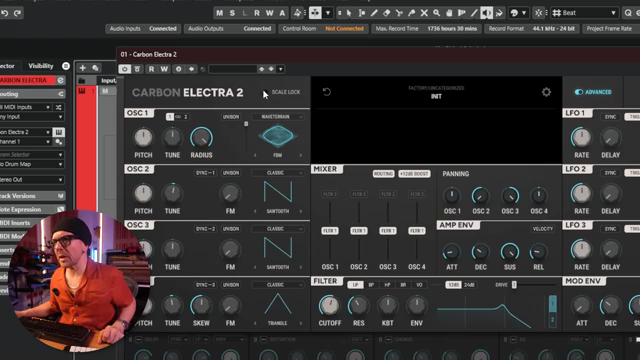Select next OSC 2 Sawtooth waveform arrow

(301, 211)
